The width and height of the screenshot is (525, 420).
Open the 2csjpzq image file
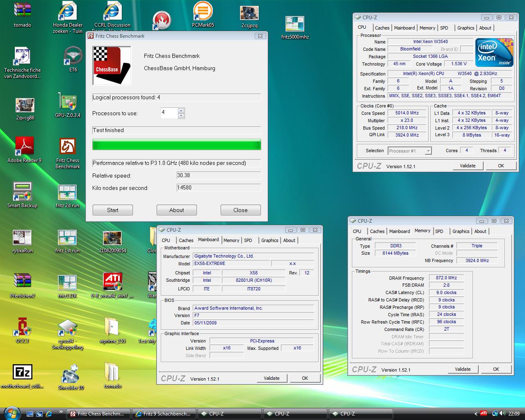249,17
